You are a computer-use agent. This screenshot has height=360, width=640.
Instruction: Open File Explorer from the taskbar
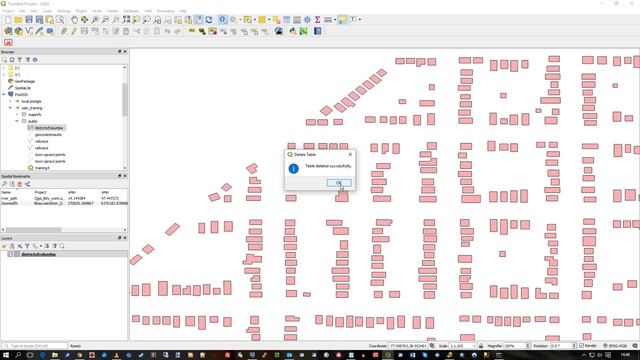coord(55,355)
